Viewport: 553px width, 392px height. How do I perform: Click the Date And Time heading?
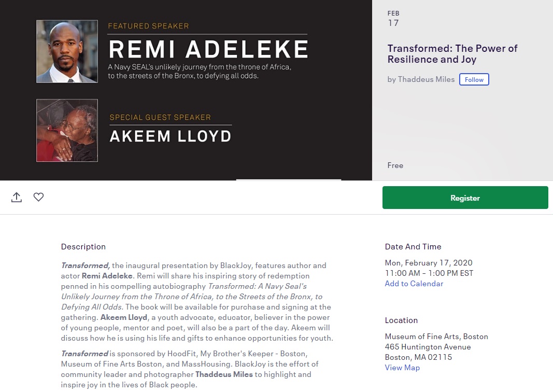[413, 247]
